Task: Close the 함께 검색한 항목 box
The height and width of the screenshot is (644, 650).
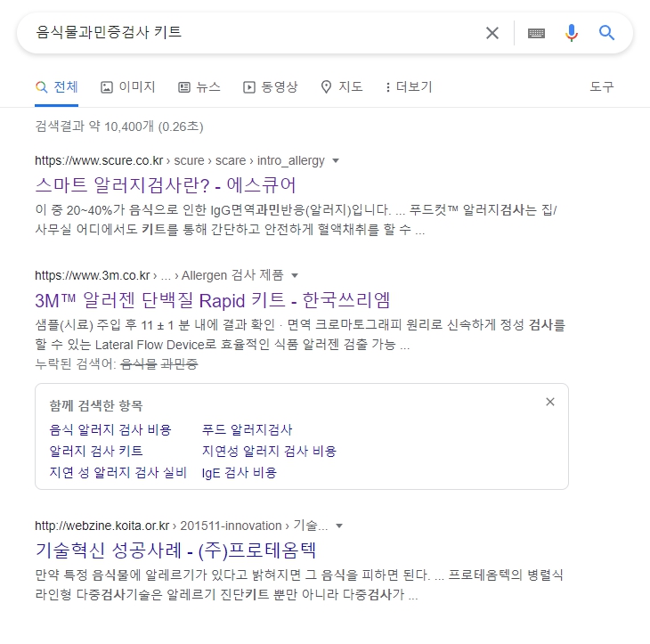Action: pyautogui.click(x=550, y=402)
